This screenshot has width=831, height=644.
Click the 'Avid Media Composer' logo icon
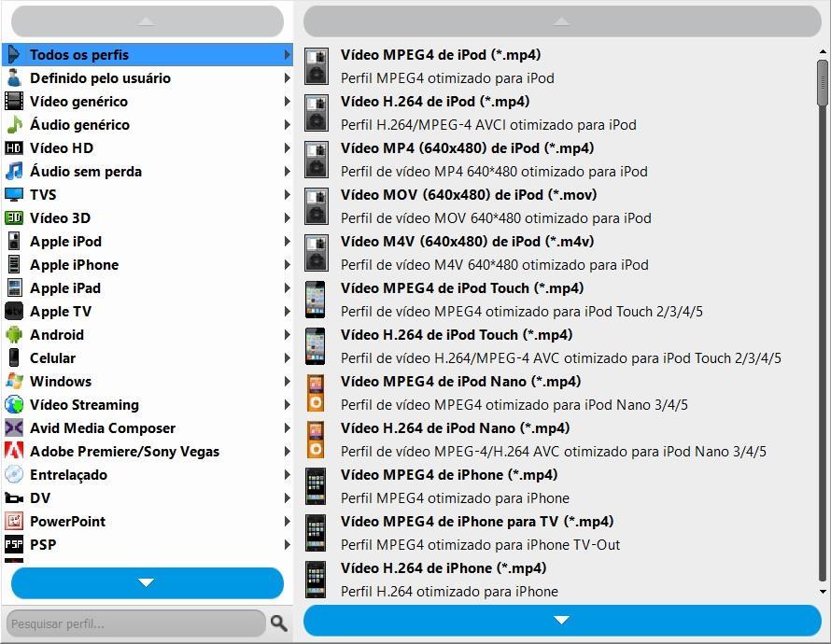point(14,427)
